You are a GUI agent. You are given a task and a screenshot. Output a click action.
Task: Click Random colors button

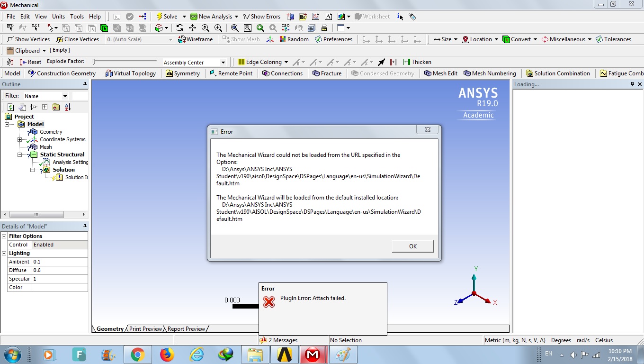(x=294, y=39)
